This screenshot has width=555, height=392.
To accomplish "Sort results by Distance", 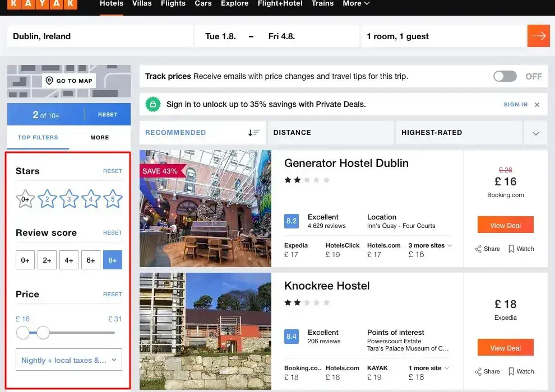I will point(330,133).
